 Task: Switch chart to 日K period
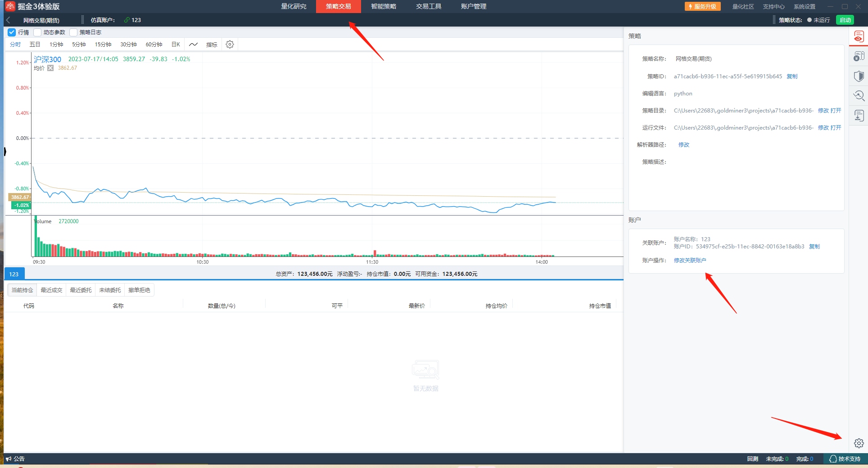click(176, 45)
